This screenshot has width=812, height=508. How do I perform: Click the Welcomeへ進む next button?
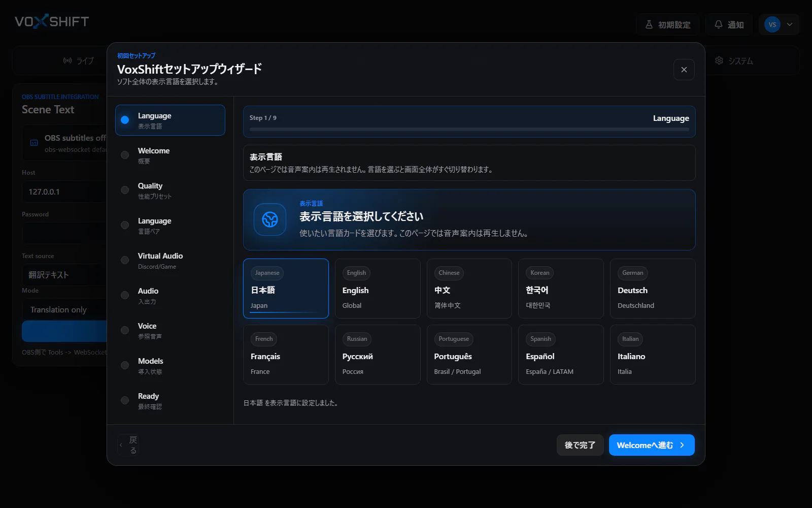click(x=652, y=445)
